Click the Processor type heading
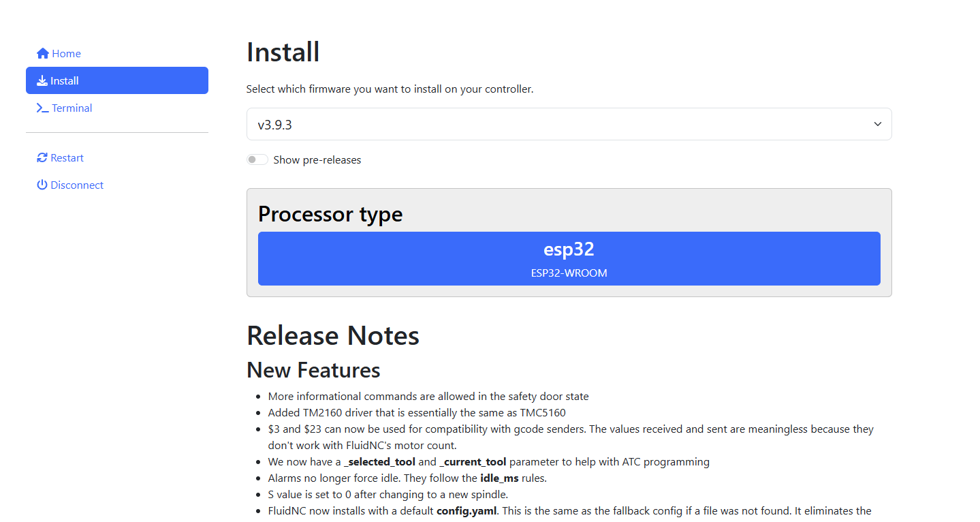 coord(330,214)
